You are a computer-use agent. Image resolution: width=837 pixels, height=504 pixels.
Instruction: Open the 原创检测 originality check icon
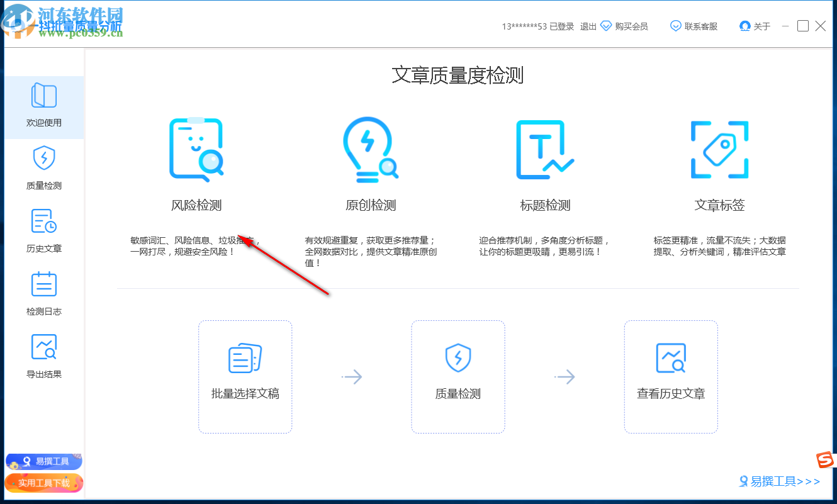(371, 150)
